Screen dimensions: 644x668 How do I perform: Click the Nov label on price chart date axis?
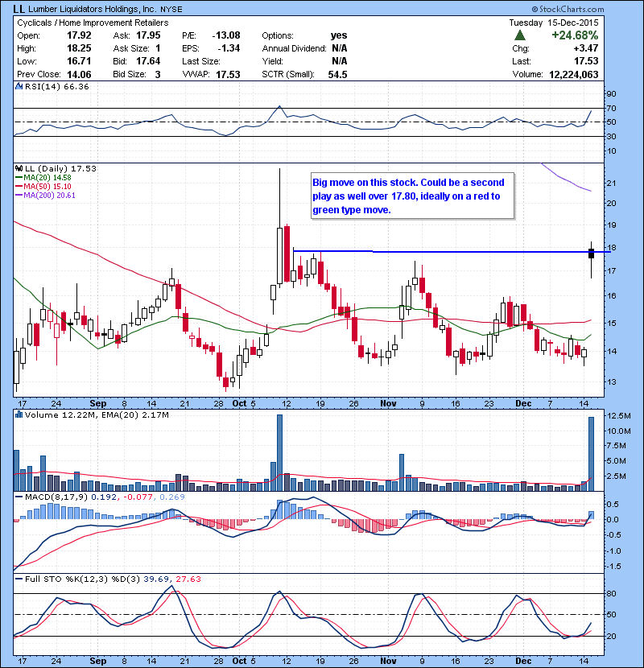pos(388,403)
